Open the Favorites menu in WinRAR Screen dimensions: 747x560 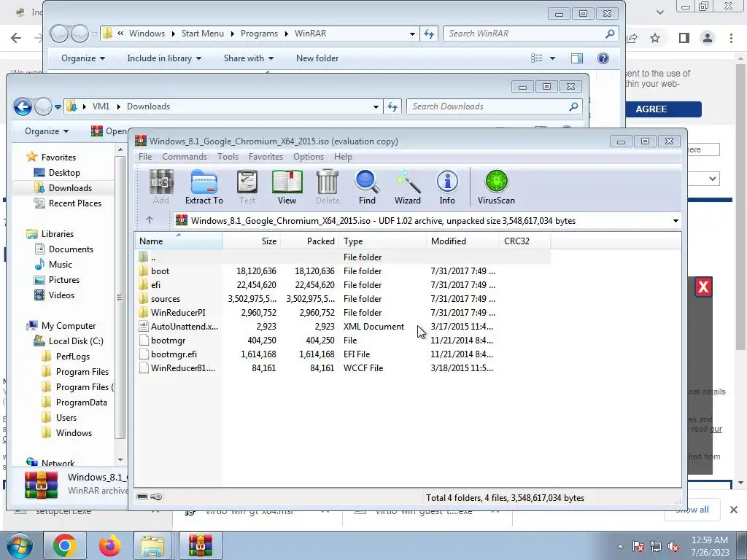coord(266,157)
